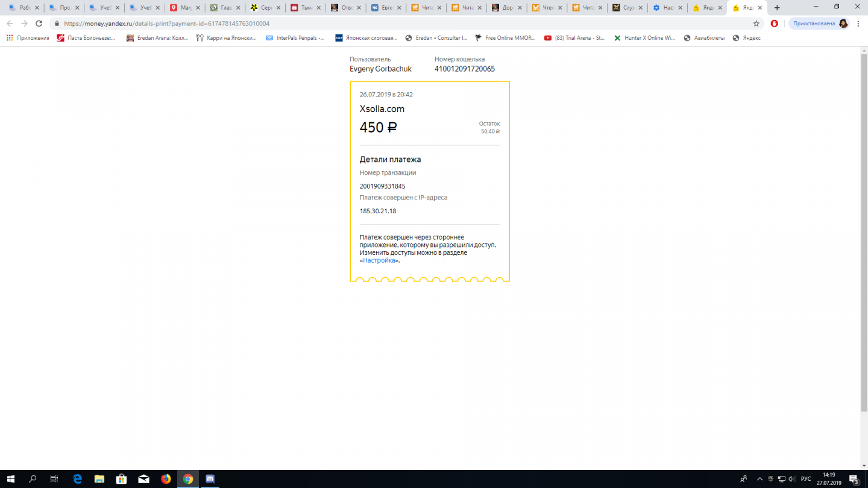Open Windows search from the taskbar
The image size is (868, 488).
33,479
